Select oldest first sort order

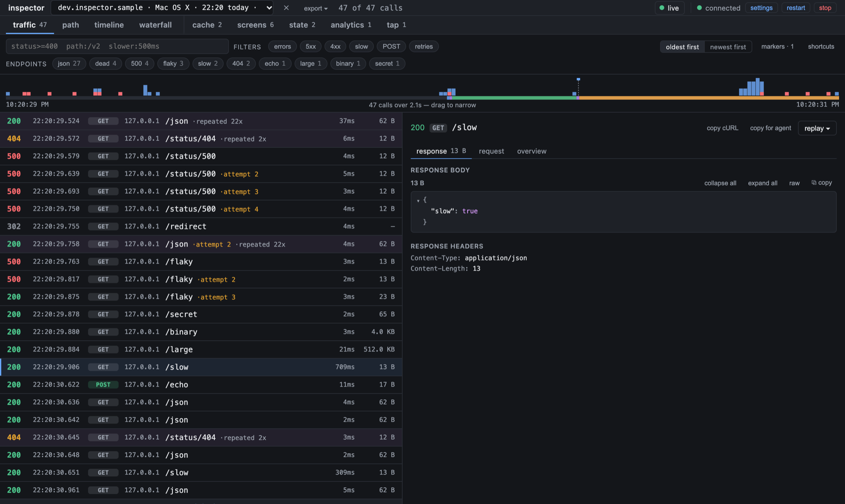click(x=682, y=47)
